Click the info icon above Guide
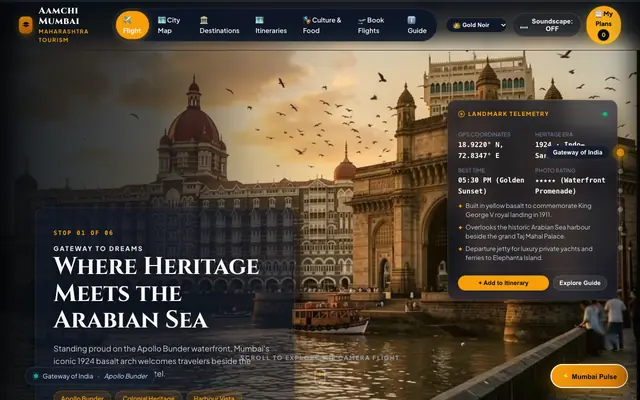 point(411,20)
